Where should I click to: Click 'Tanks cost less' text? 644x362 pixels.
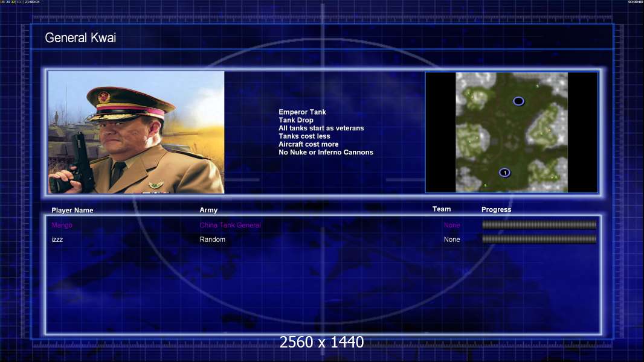304,136
